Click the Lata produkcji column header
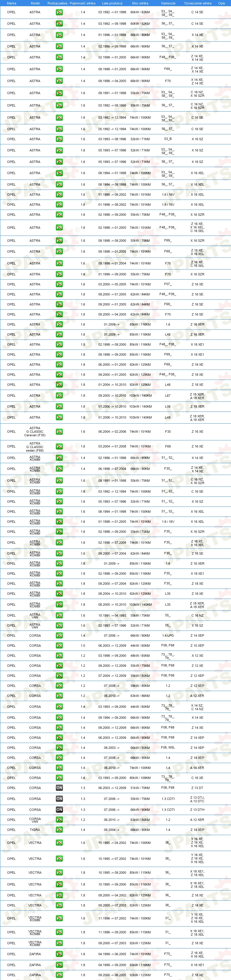The height and width of the screenshot is (980, 231). pos(112,3)
